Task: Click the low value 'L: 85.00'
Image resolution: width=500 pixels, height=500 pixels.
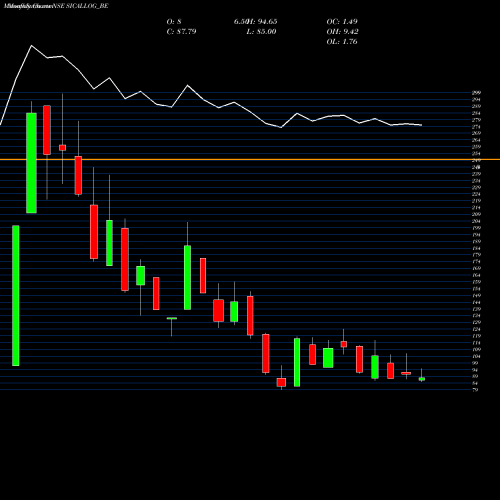Action: [261, 32]
